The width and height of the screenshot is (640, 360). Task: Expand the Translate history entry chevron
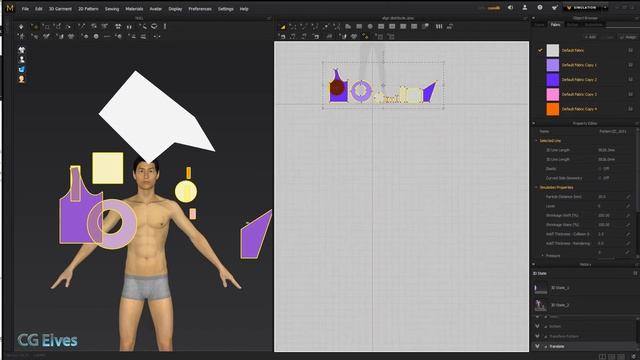pyautogui.click(x=537, y=346)
